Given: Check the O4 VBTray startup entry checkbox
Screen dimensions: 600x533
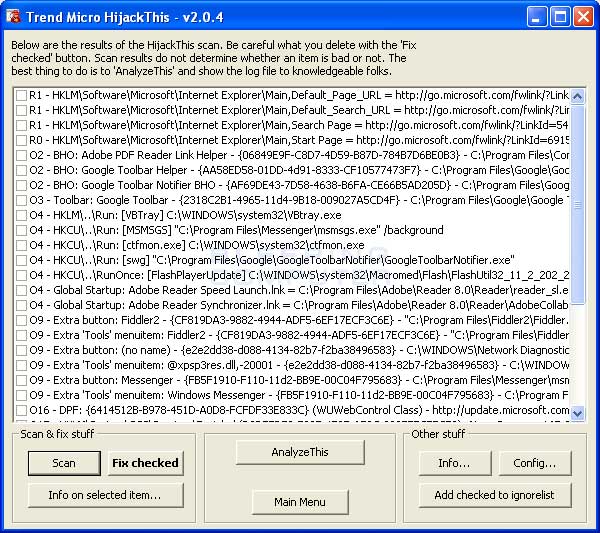Looking at the screenshot, I should pyautogui.click(x=21, y=215).
